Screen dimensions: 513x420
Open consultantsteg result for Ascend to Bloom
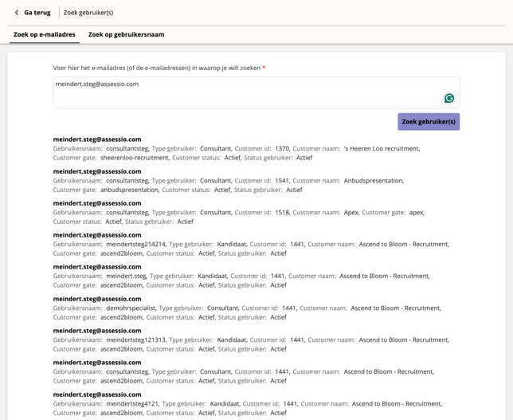click(97, 363)
